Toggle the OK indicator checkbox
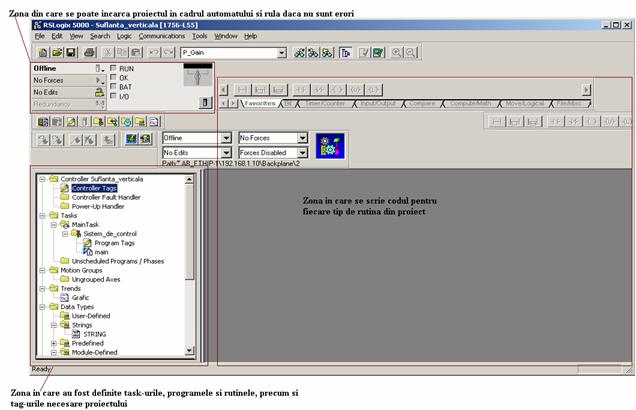The image size is (636, 410). click(x=114, y=77)
